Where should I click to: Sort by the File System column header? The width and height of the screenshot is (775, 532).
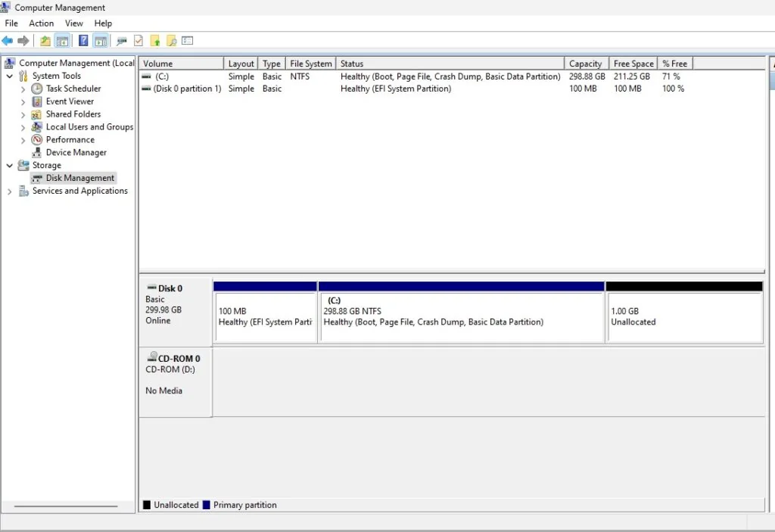click(311, 64)
